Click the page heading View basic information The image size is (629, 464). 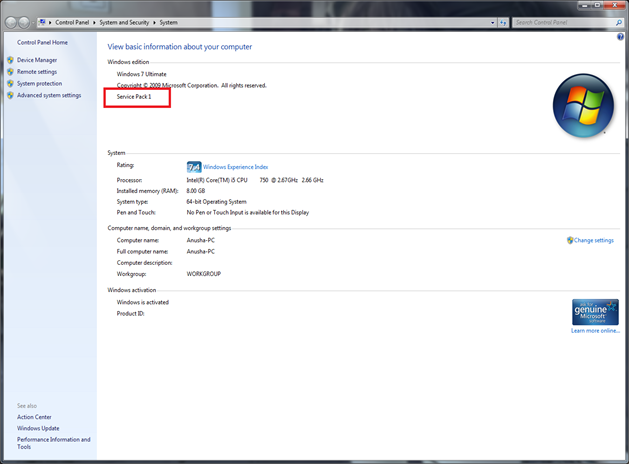[x=180, y=47]
